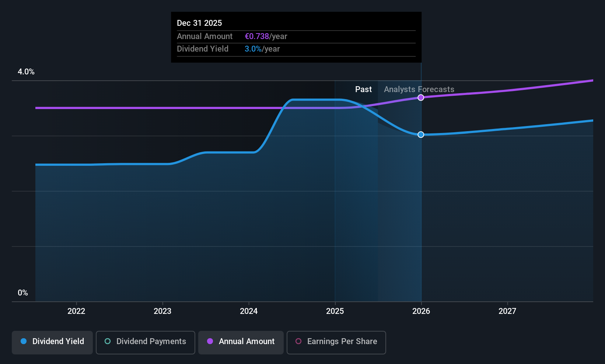This screenshot has width=605, height=364.
Task: Click the Analysts Forecasts region label
Action: pos(419,90)
